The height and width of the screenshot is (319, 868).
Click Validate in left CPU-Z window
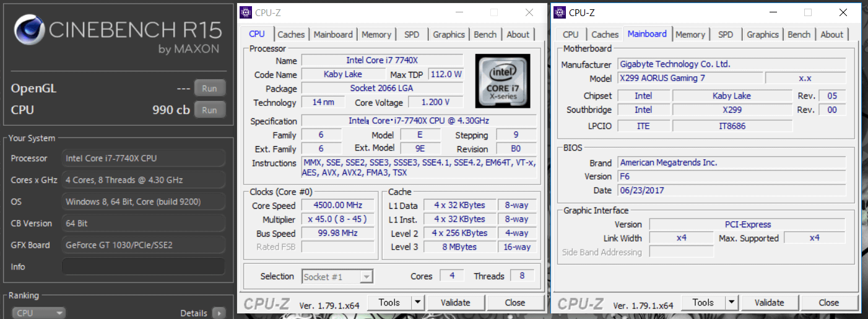coord(456,303)
